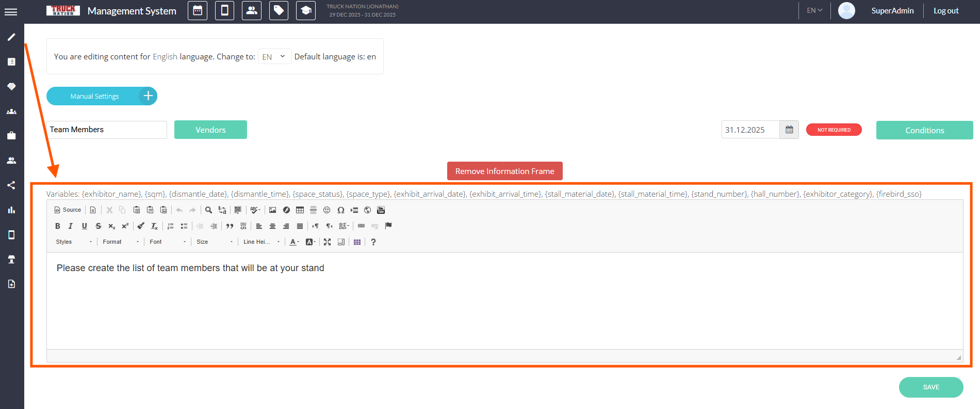This screenshot has height=409, width=980.
Task: Click the Bold formatting icon
Action: pos(58,226)
